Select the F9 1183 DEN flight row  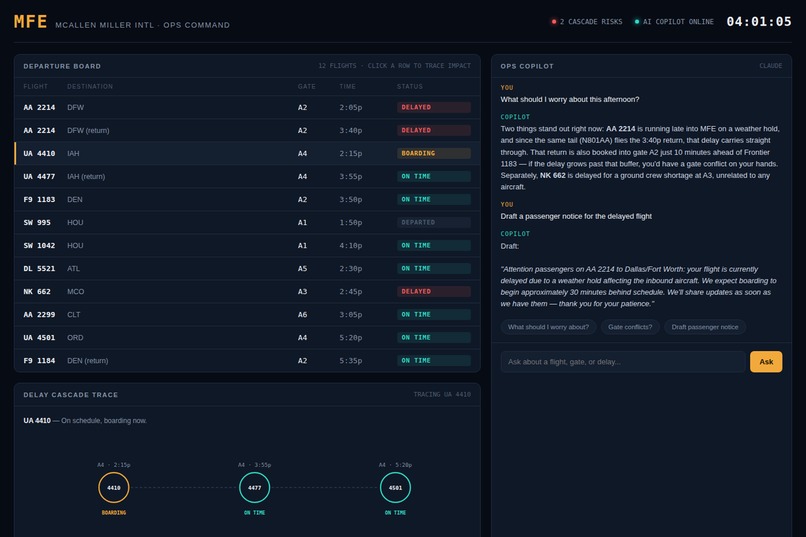click(x=247, y=199)
